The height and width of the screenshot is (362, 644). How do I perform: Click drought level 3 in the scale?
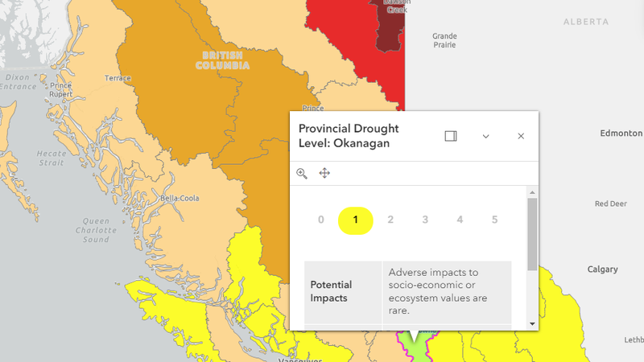pos(425,220)
